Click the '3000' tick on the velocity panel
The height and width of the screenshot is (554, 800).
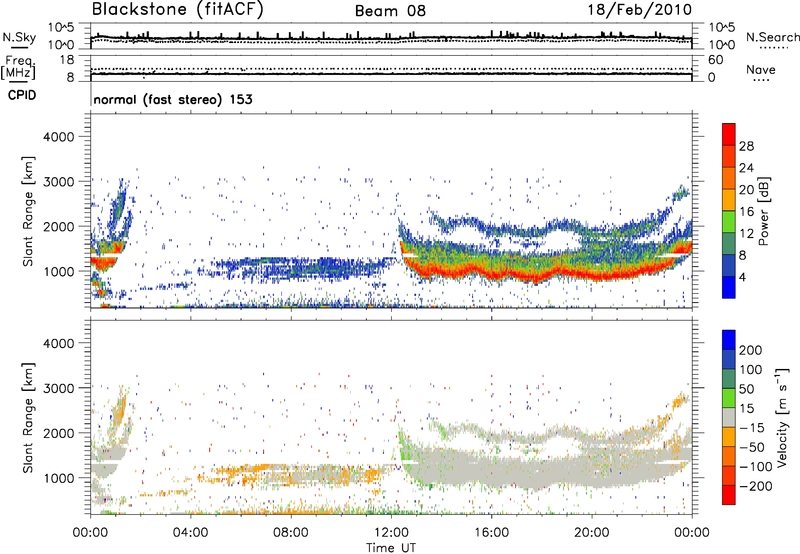(59, 388)
